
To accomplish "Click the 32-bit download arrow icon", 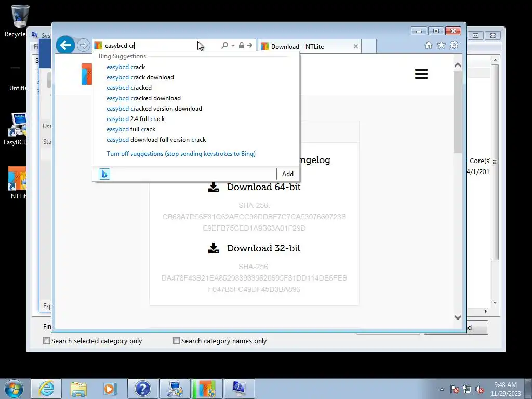I will click(213, 248).
